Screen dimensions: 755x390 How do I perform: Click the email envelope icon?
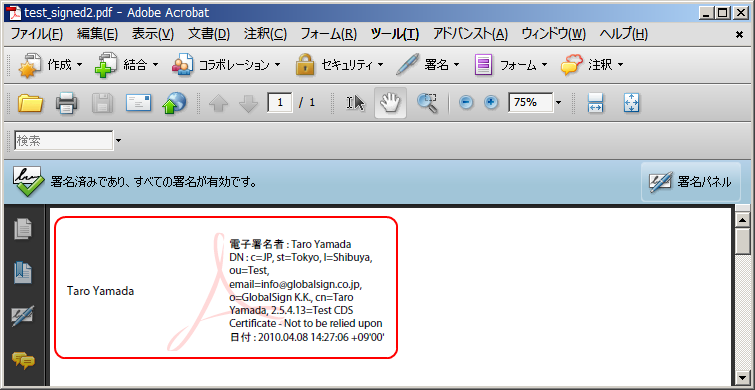click(138, 103)
